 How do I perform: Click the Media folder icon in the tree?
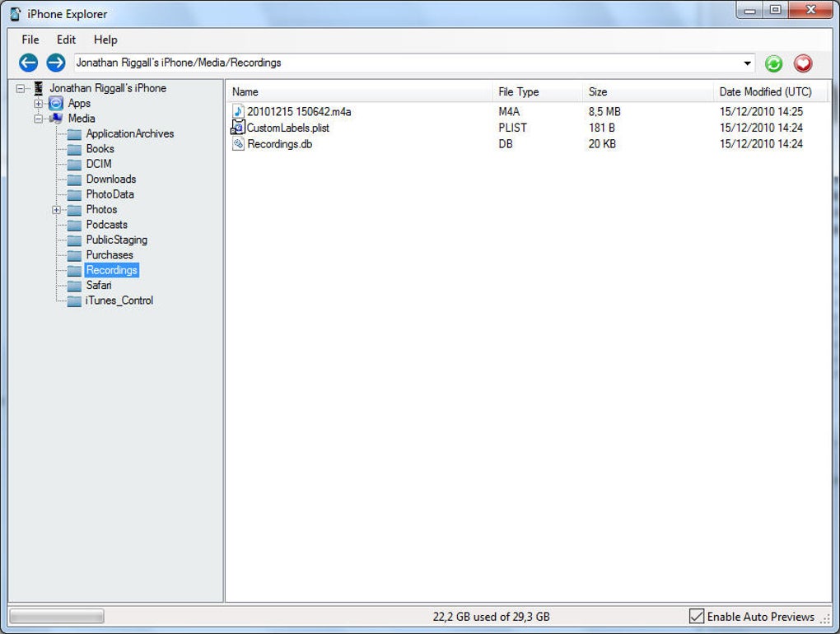point(56,119)
